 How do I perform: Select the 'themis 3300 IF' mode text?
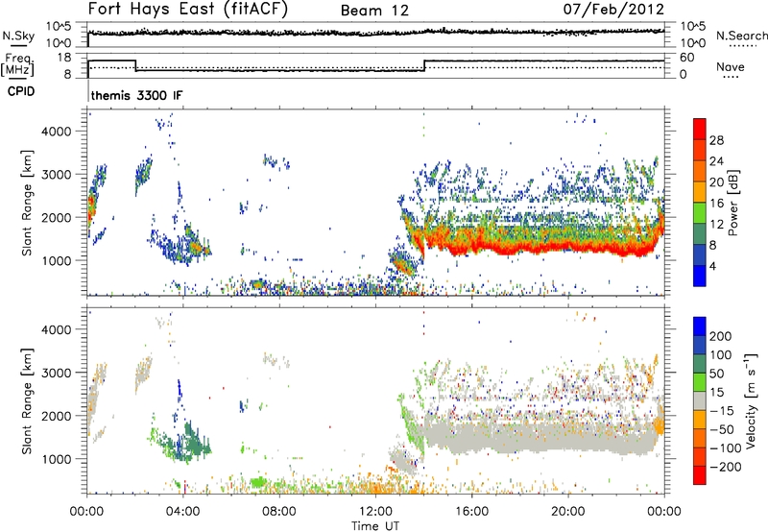pos(136,95)
